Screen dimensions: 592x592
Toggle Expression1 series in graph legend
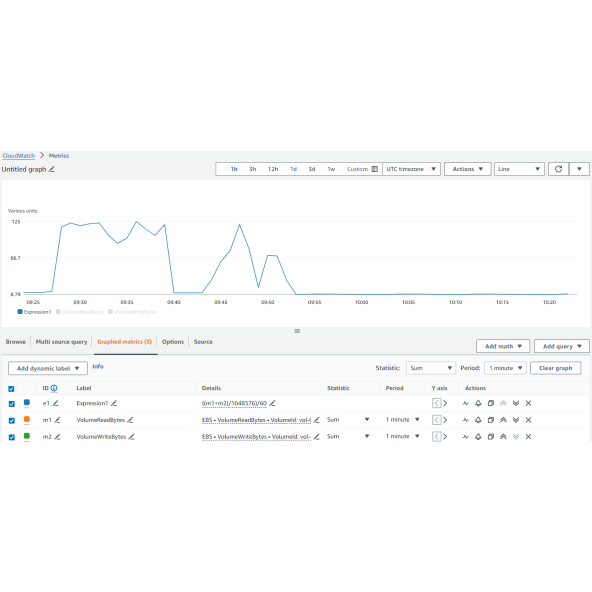(x=34, y=312)
